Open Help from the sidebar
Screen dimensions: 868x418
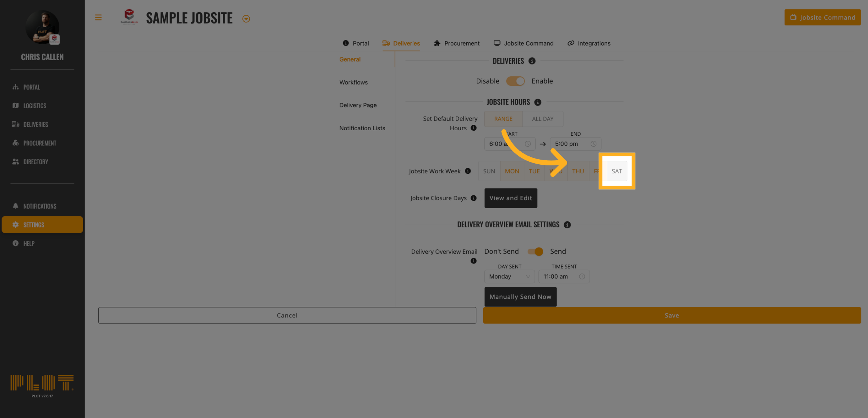tap(29, 244)
